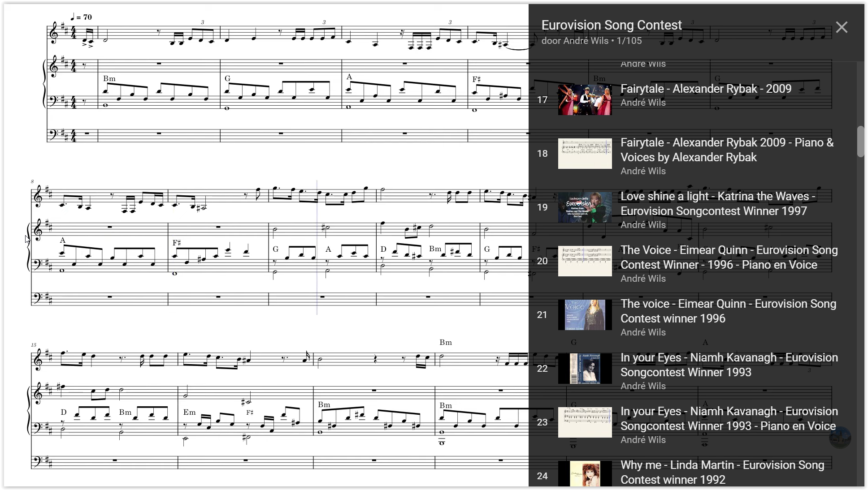This screenshot has height=490, width=868.
Task: Click the vertical playback cursor line in the score
Action: click(317, 247)
